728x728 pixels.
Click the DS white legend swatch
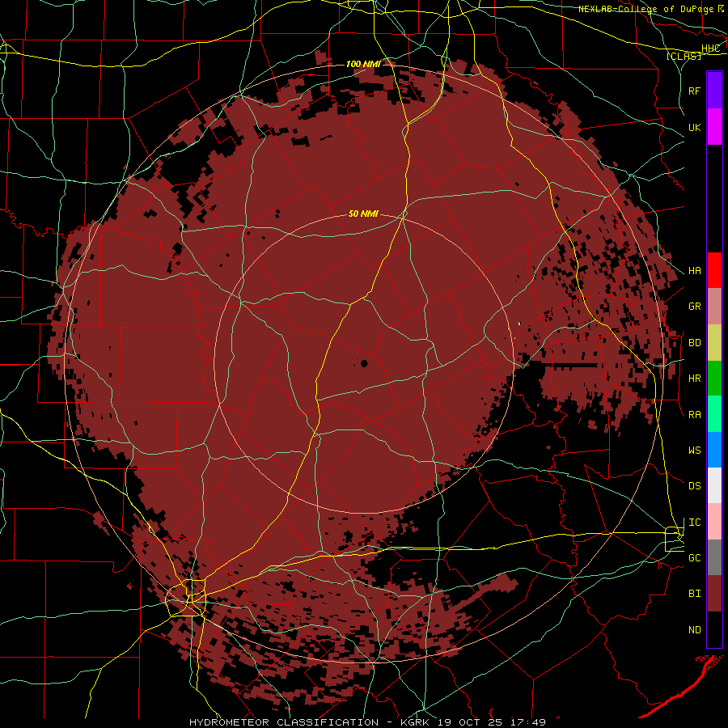point(714,485)
